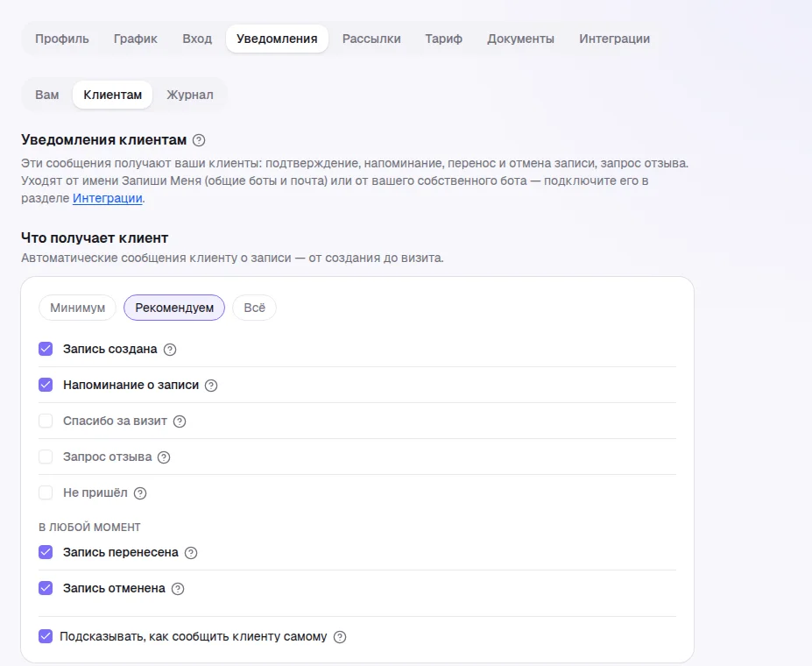812x666 pixels.
Task: Open the Журнал sub-tab
Action: click(x=190, y=95)
